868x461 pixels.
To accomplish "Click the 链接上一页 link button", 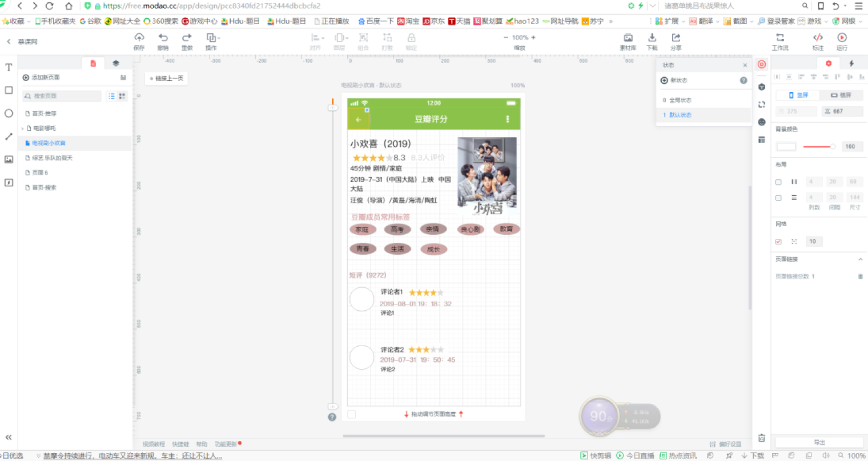I will point(166,78).
